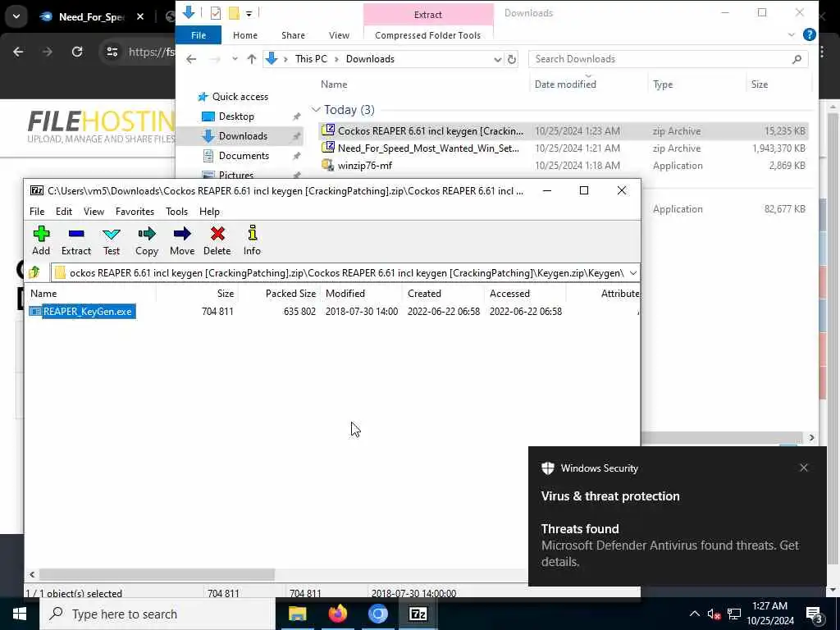Click the Move tool in 7-Zip

click(x=182, y=240)
